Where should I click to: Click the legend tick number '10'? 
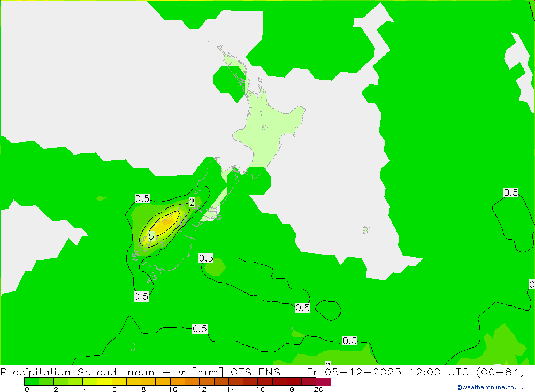[173, 389]
